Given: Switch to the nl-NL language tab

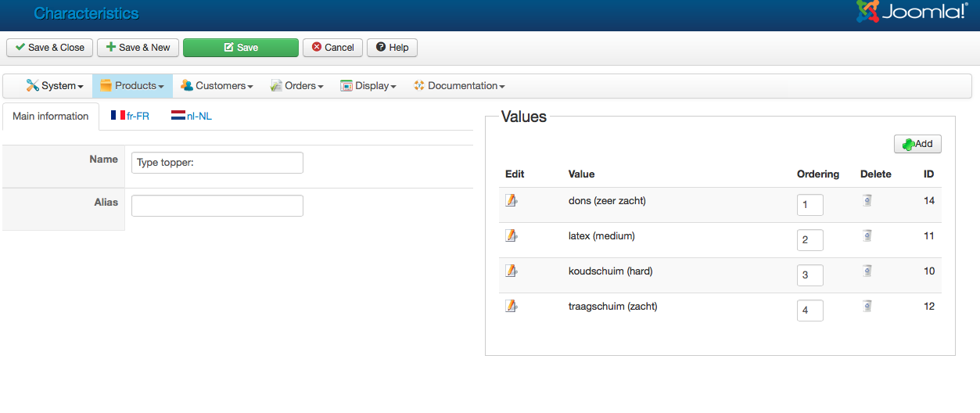Looking at the screenshot, I should pos(192,117).
